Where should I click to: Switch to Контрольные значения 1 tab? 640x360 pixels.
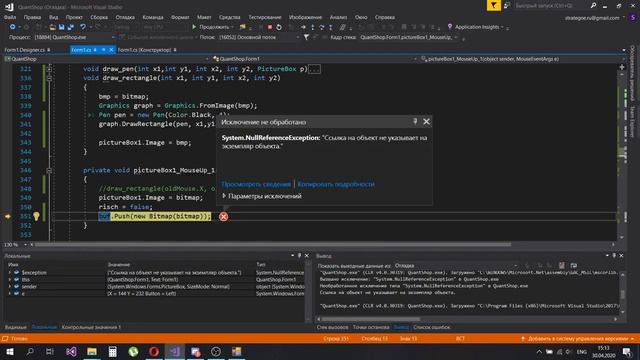pyautogui.click(x=91, y=327)
